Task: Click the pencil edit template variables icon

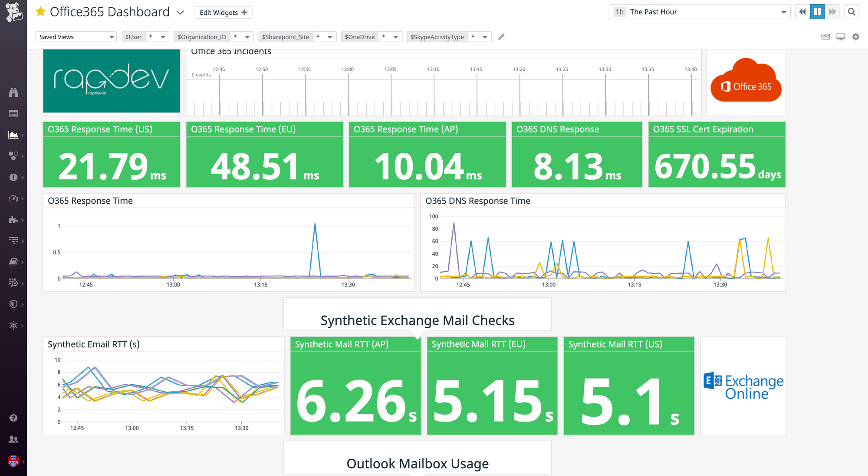Action: click(501, 37)
